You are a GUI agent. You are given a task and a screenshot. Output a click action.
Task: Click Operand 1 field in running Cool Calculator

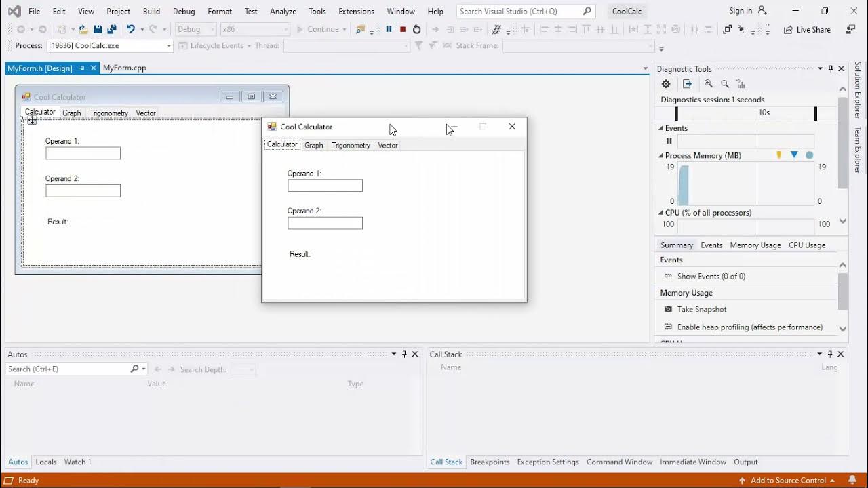pos(325,186)
